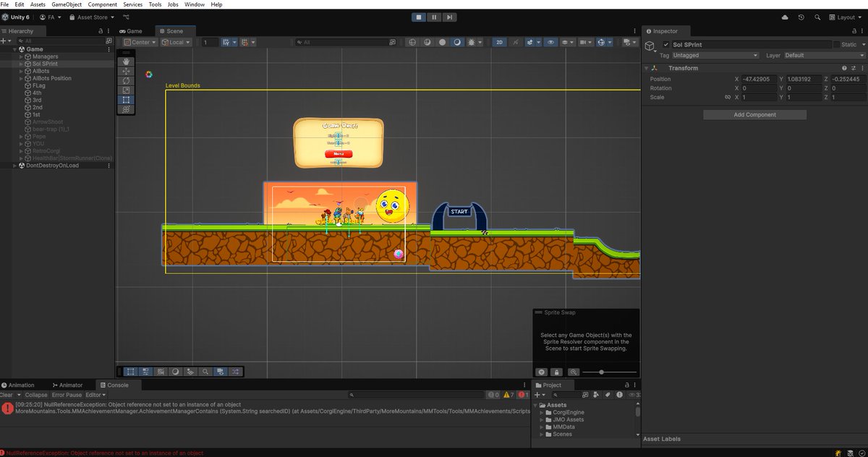Select the Hand (View) tool
The height and width of the screenshot is (457, 868).
(126, 62)
